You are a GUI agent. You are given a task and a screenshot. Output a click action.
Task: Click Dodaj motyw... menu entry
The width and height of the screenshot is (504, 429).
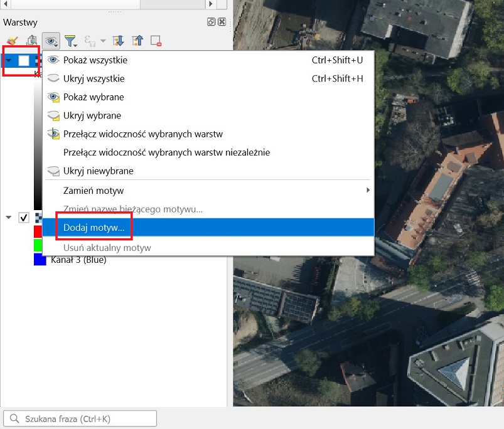click(208, 227)
